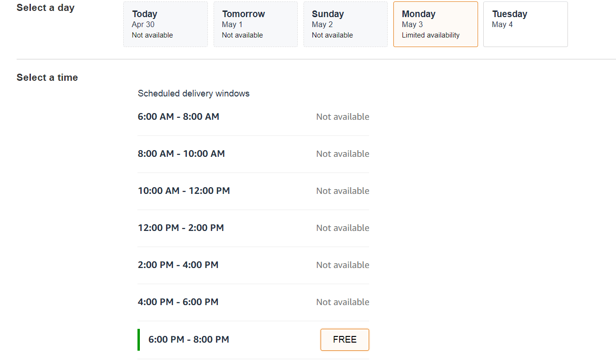Pick the Tuesday May 4 day card
Screen dimensions: 616x364
tap(525, 24)
